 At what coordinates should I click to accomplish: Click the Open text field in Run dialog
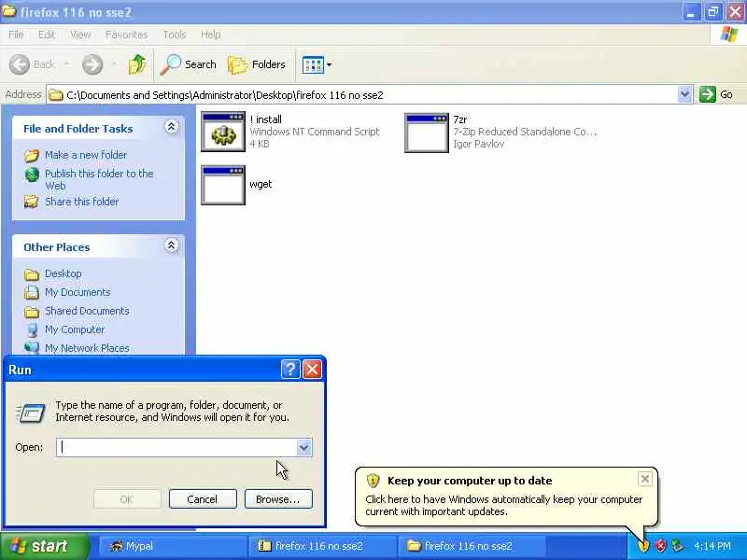click(177, 448)
